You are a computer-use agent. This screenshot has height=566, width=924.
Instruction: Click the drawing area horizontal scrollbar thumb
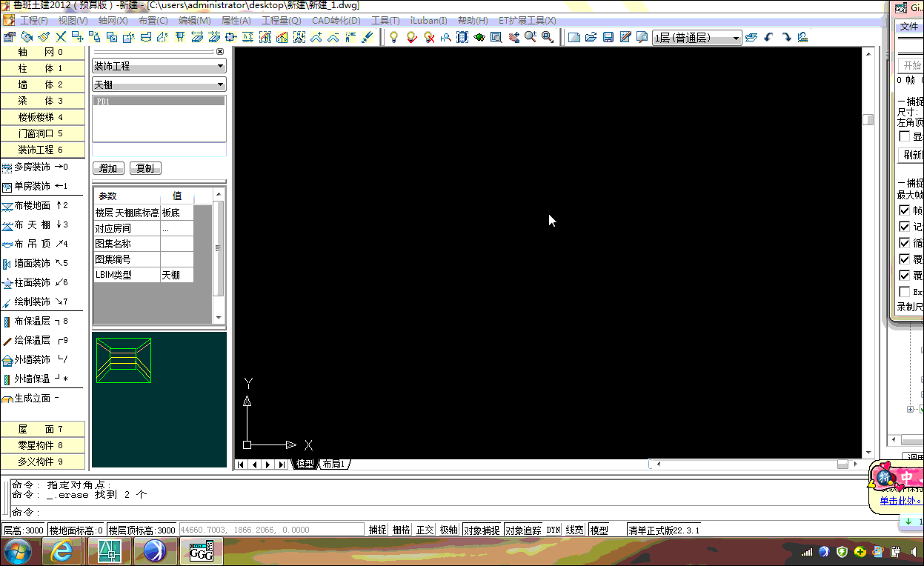coord(842,465)
